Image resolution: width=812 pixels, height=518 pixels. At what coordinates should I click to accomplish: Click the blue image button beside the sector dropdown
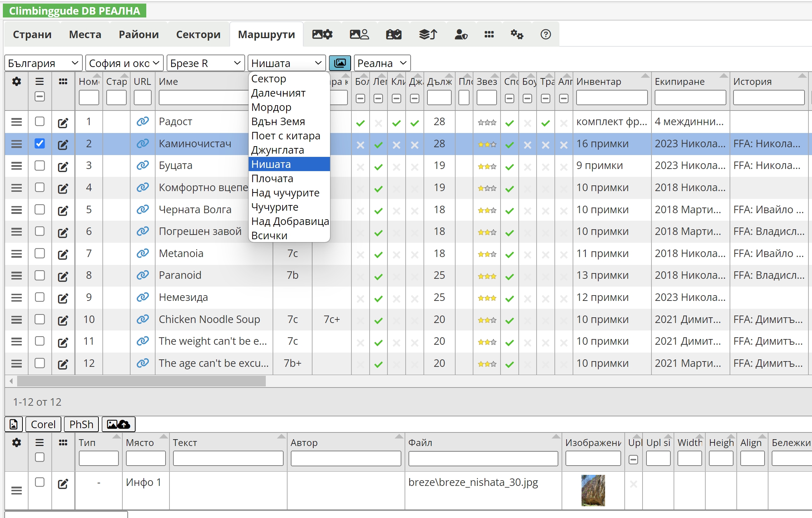coord(340,63)
